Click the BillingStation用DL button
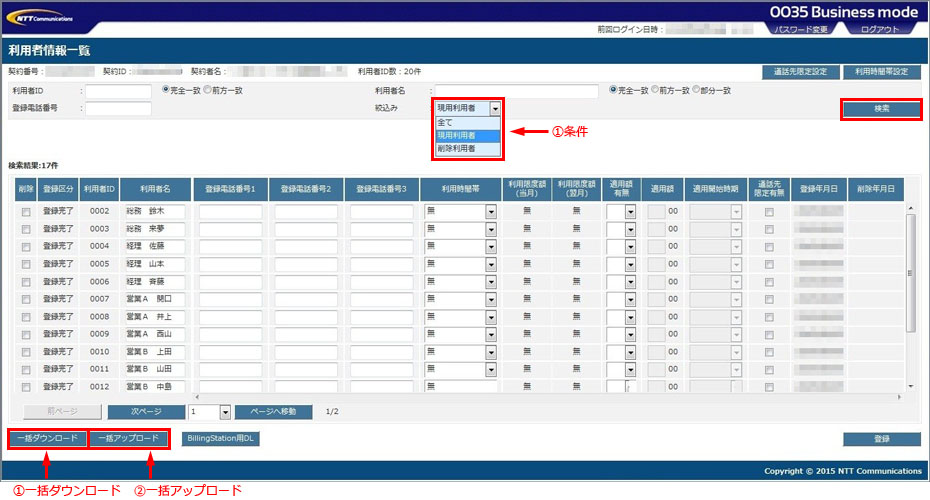 click(220, 439)
